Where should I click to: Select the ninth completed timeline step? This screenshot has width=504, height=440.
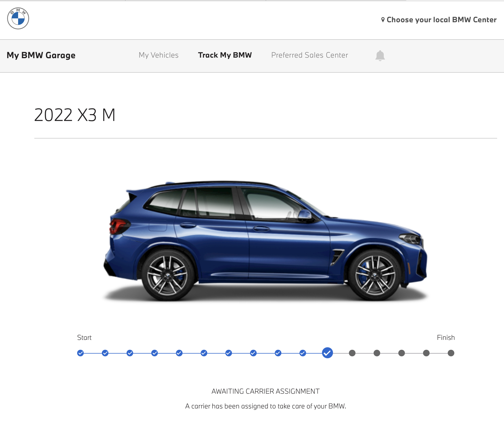pyautogui.click(x=278, y=353)
